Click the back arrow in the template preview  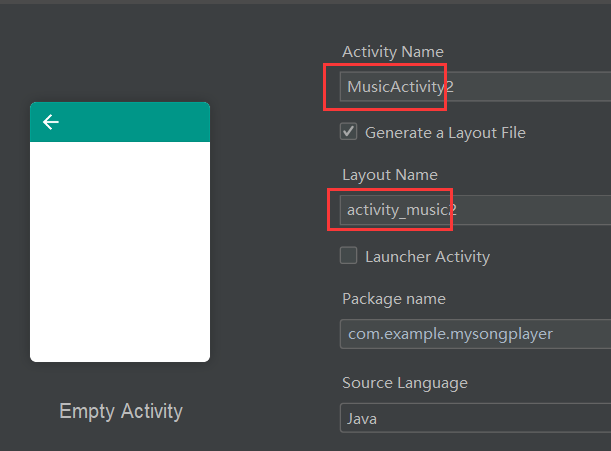click(51, 122)
